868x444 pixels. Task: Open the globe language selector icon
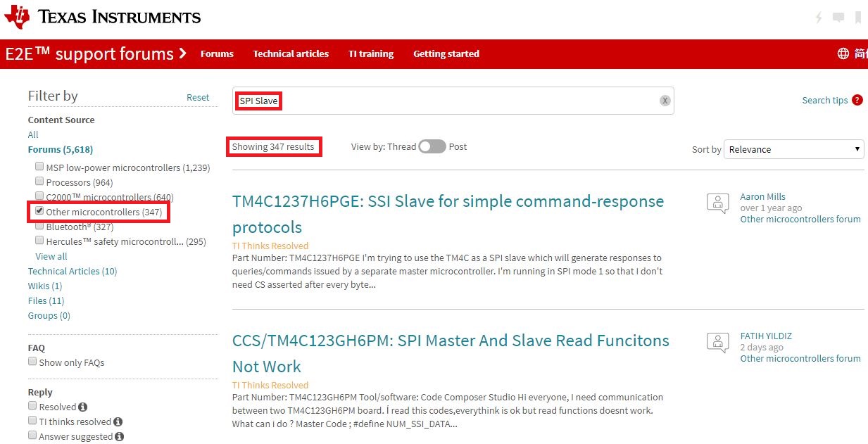pos(843,53)
